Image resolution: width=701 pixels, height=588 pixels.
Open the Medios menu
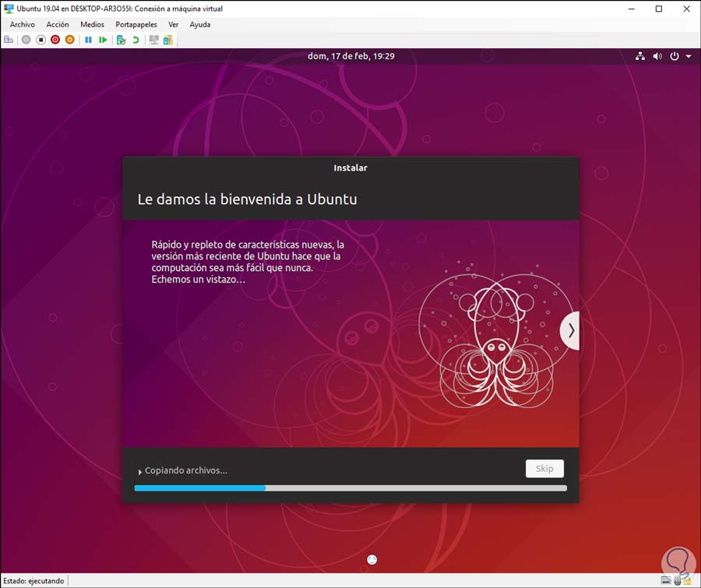pos(92,25)
